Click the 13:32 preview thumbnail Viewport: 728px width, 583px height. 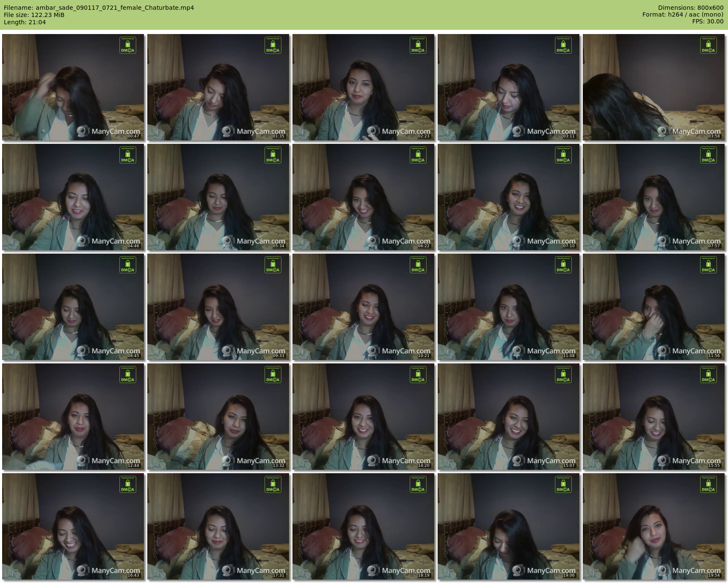(218, 417)
